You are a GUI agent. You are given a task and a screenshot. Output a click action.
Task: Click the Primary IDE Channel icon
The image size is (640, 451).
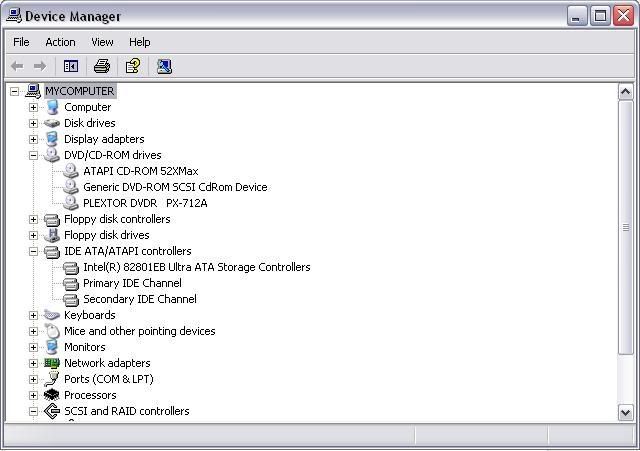pyautogui.click(x=71, y=283)
